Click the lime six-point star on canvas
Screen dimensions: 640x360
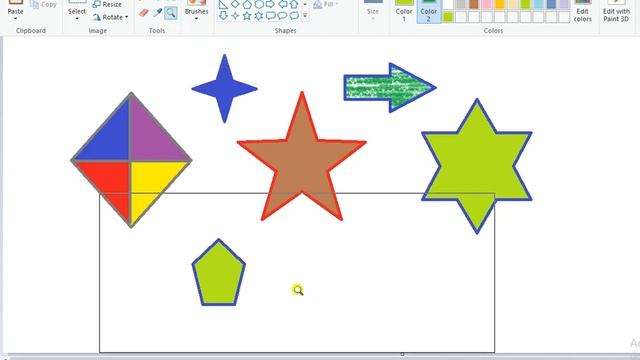pos(477,166)
